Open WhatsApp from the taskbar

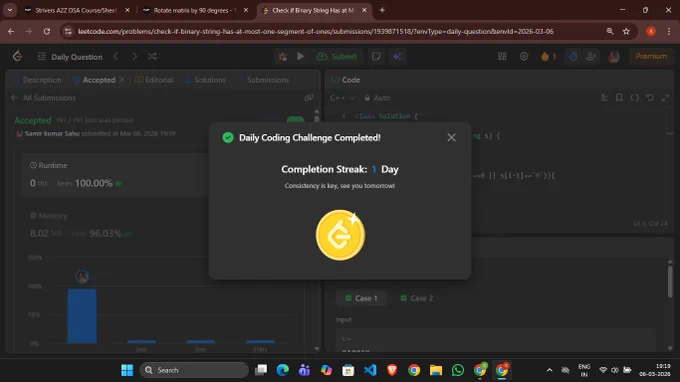458,370
